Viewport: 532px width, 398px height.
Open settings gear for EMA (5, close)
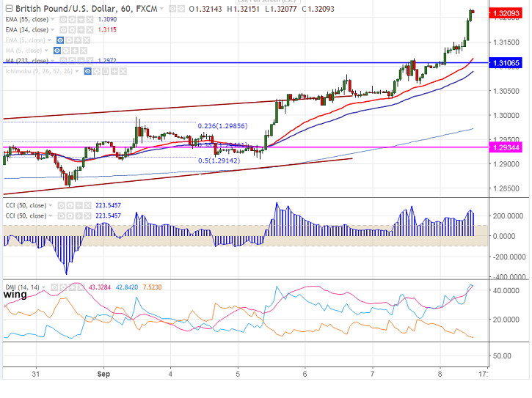click(x=69, y=40)
